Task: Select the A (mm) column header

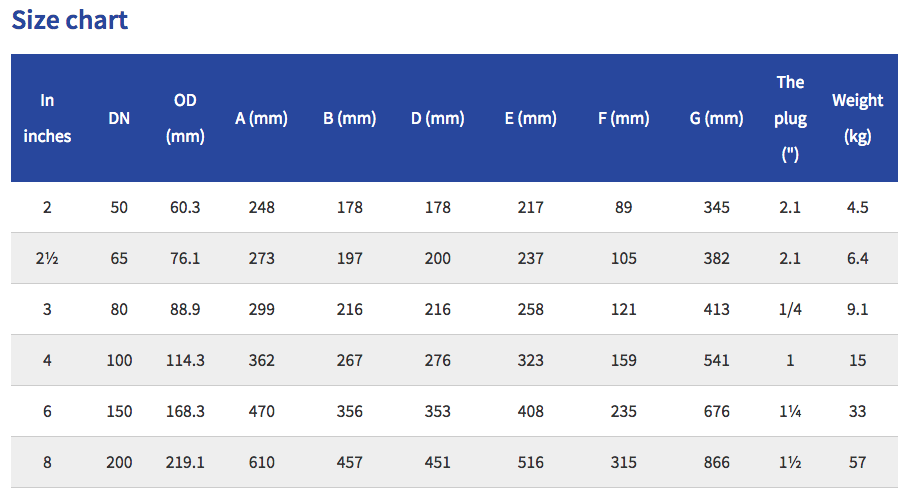Action: (x=261, y=118)
